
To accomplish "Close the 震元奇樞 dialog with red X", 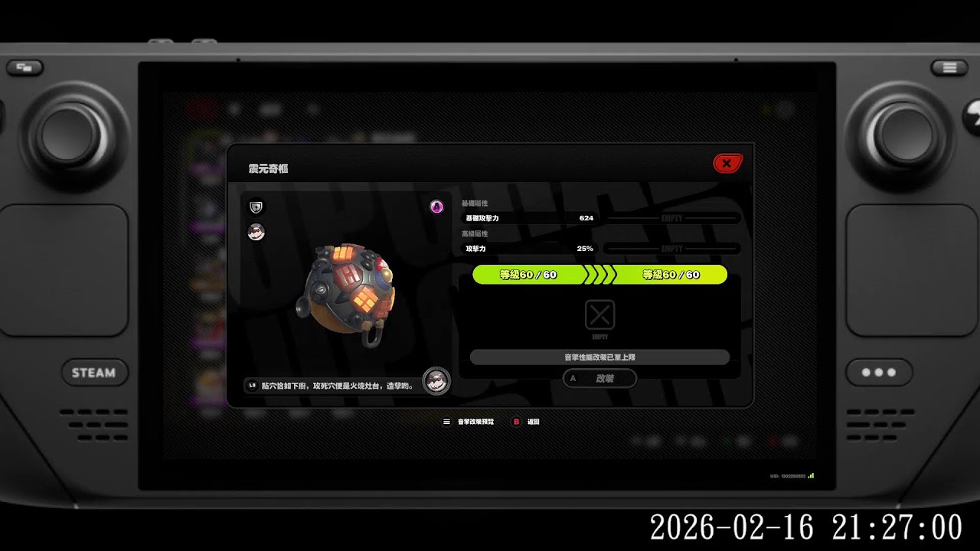I will [x=727, y=163].
